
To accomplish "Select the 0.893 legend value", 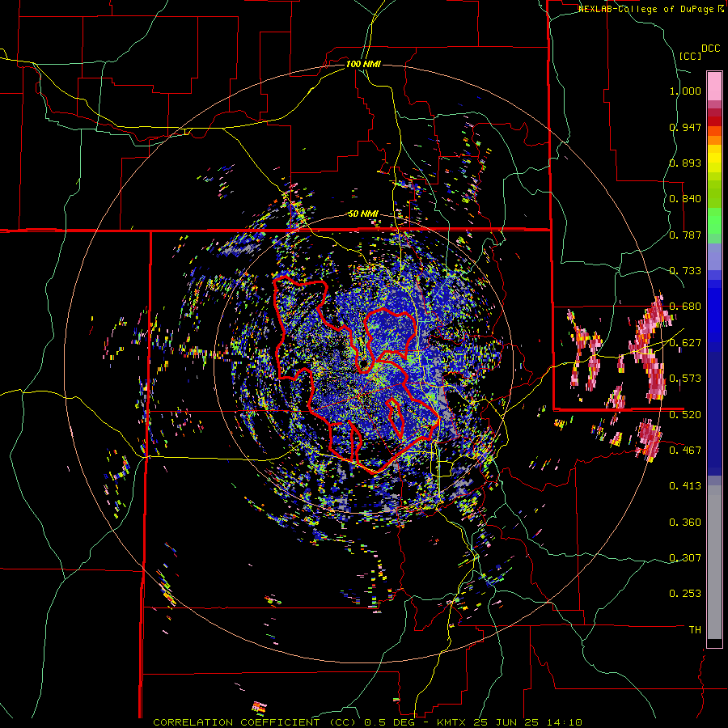I will tap(685, 163).
